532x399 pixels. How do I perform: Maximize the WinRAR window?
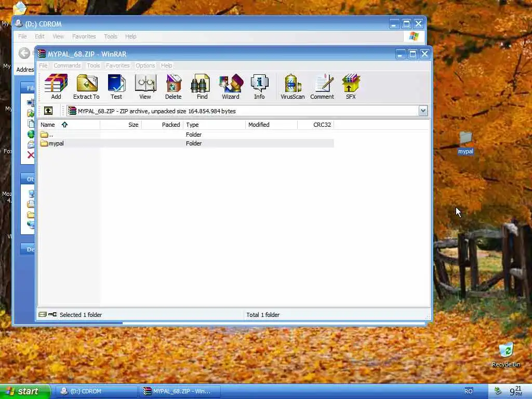pos(413,54)
